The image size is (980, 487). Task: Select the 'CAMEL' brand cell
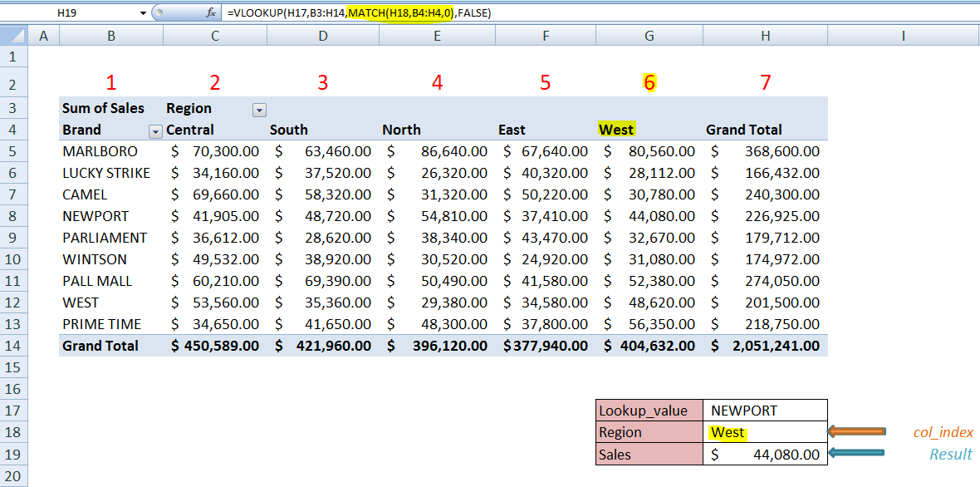click(x=111, y=194)
